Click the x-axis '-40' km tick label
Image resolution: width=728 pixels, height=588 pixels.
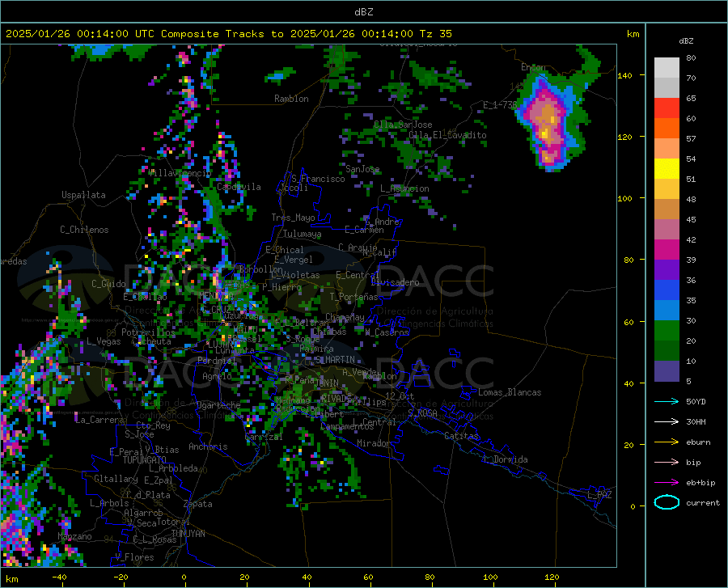tap(59, 577)
